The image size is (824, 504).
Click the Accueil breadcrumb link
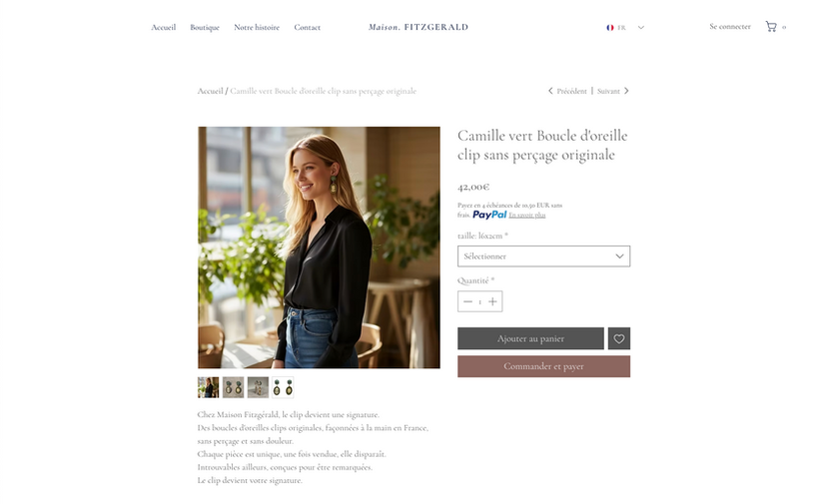[x=210, y=91]
